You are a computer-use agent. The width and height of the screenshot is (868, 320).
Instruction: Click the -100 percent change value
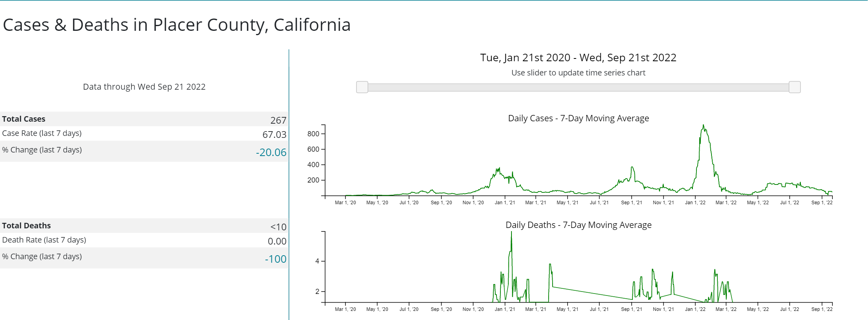275,259
